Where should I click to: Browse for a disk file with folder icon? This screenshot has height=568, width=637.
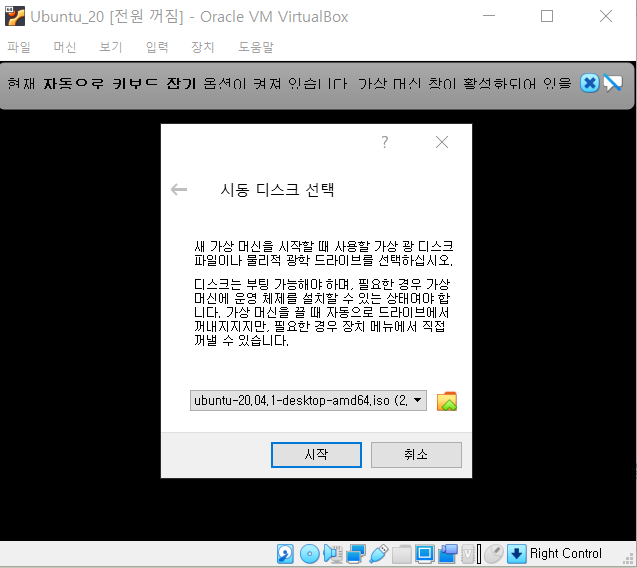click(447, 401)
